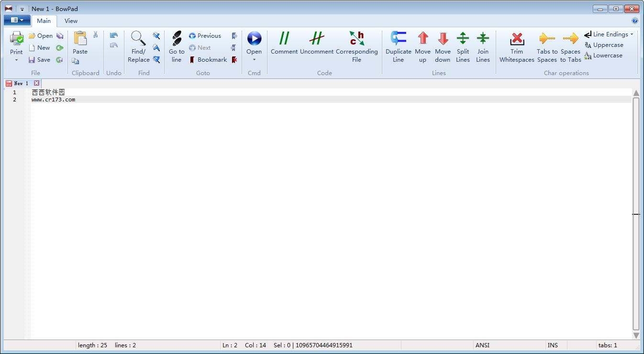Join lines using the toolbar icon
The height and width of the screenshot is (354, 644).
click(483, 39)
